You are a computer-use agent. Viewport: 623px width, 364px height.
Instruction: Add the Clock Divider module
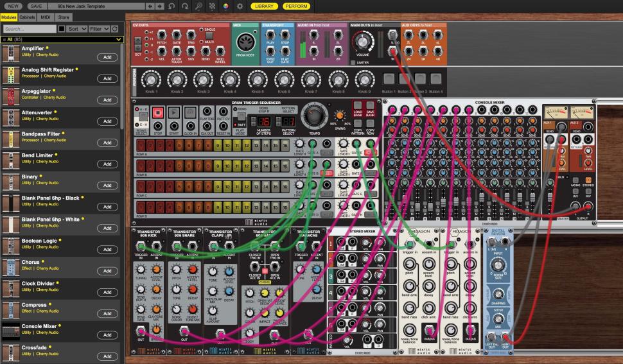(x=107, y=292)
